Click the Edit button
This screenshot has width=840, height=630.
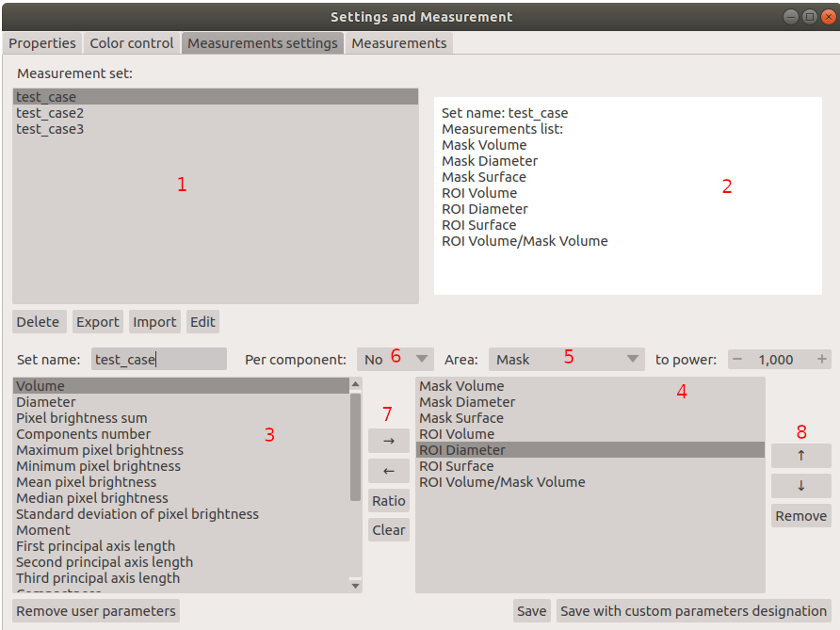[x=202, y=321]
